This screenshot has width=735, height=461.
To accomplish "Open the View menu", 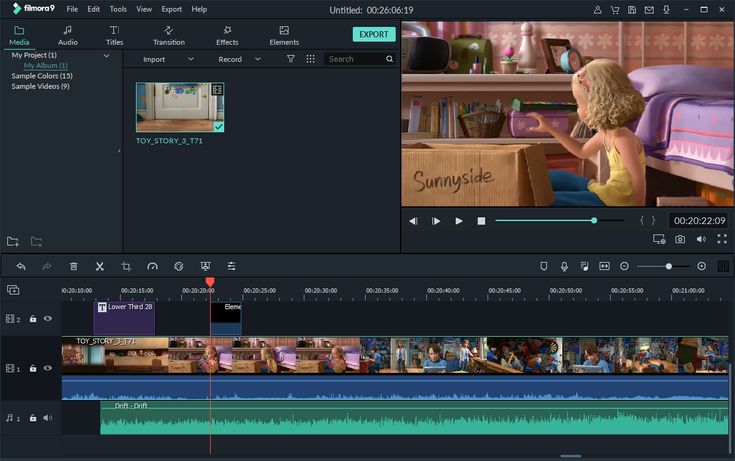I will click(144, 9).
